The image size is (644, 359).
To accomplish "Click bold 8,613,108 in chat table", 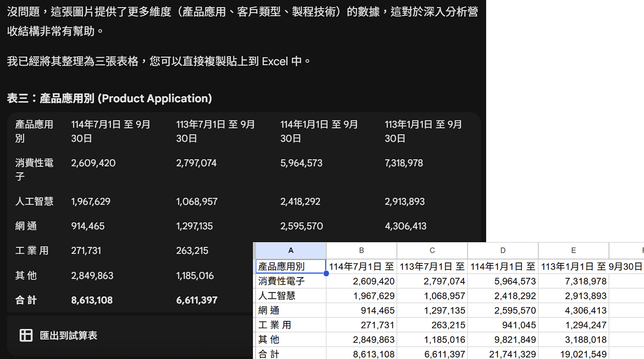I will 92,300.
